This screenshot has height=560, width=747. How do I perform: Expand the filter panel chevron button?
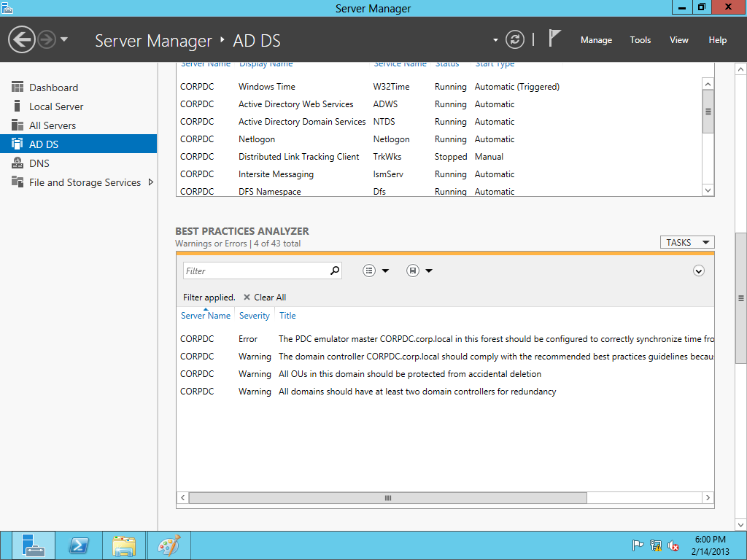coord(698,271)
